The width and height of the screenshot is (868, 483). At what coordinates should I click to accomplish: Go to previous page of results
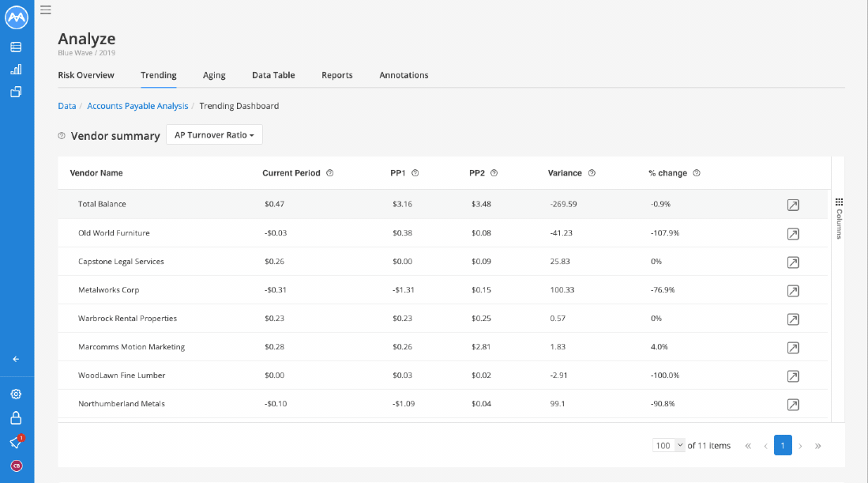(x=765, y=445)
